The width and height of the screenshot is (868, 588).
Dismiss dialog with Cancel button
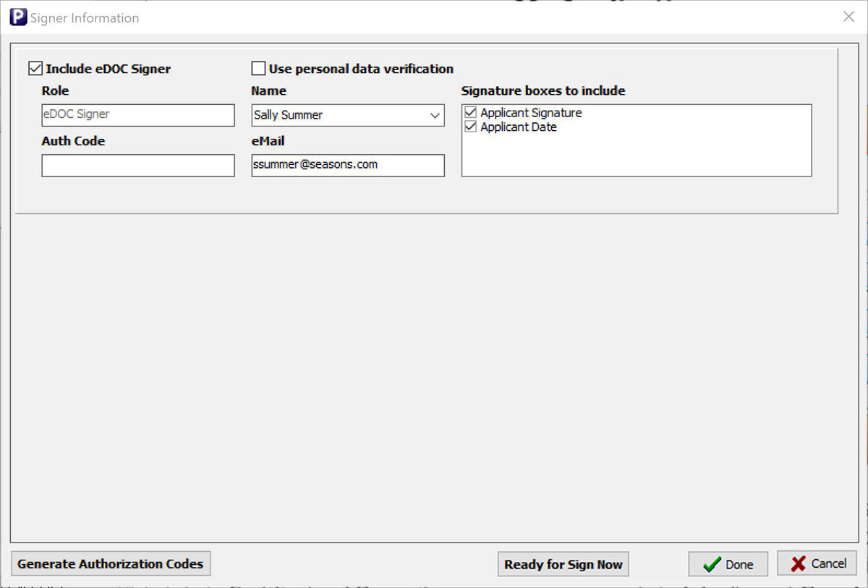tap(817, 563)
